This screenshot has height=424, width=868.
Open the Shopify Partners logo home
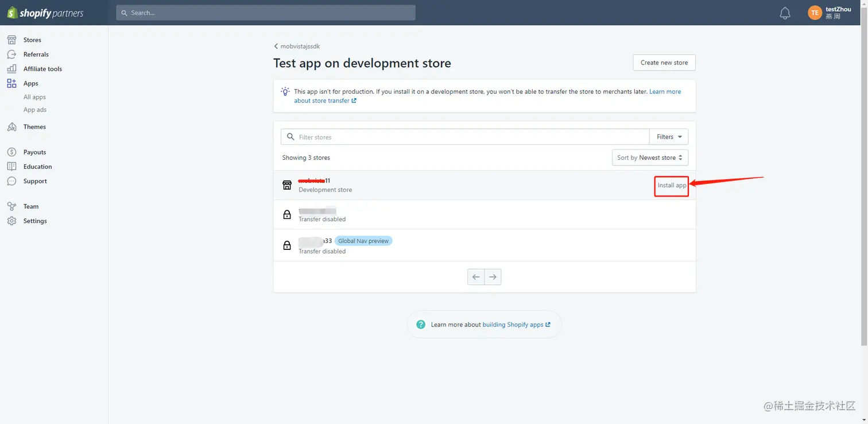coord(45,13)
